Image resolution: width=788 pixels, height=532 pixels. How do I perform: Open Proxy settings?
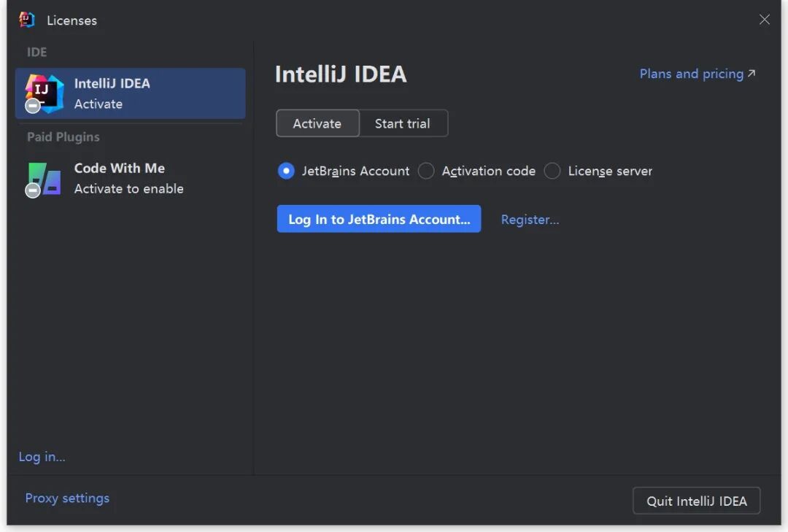tap(67, 498)
